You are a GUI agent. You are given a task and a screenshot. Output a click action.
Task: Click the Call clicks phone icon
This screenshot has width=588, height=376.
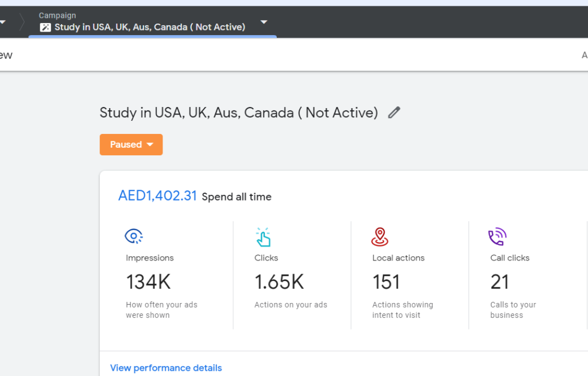(x=497, y=236)
